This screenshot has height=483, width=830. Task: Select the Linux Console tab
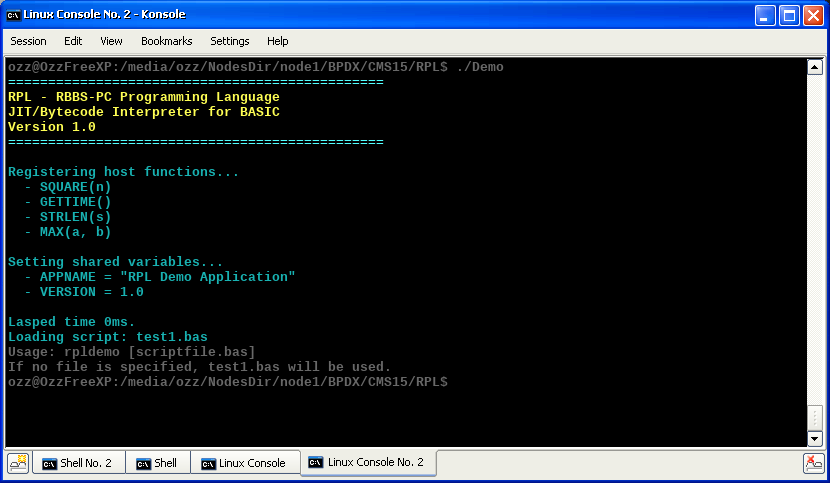pyautogui.click(x=244, y=463)
